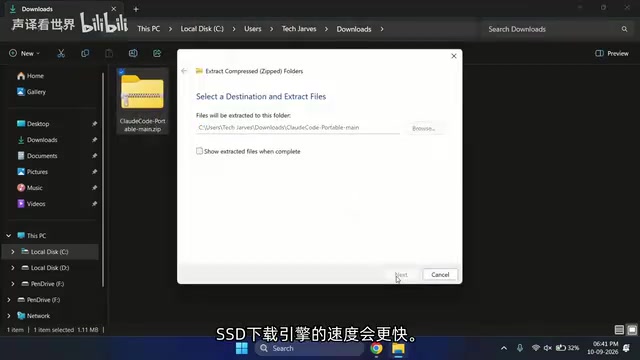Open the Windows Start menu
Image resolution: width=640 pixels, height=360 pixels.
[242, 348]
